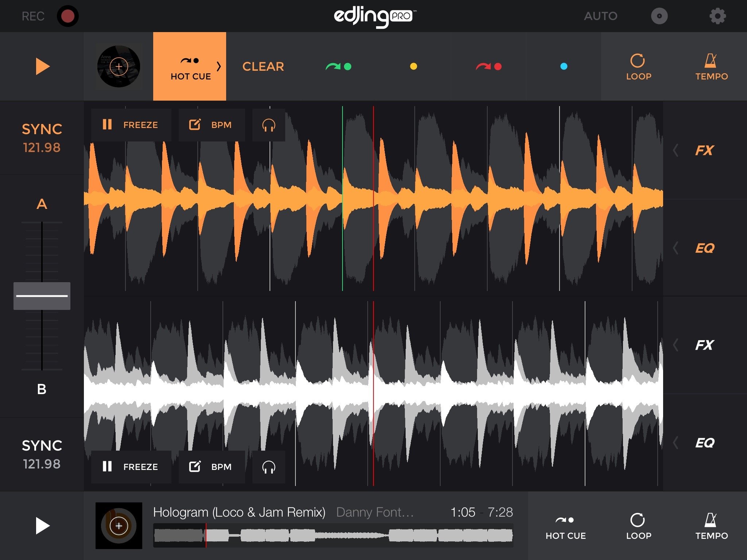747x560 pixels.
Task: Toggle the REC record button
Action: [x=67, y=16]
